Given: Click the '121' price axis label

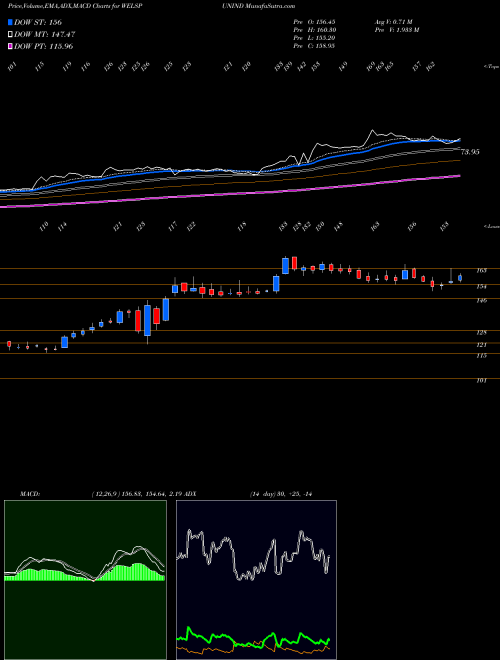Looking at the screenshot, I should 481,345.
